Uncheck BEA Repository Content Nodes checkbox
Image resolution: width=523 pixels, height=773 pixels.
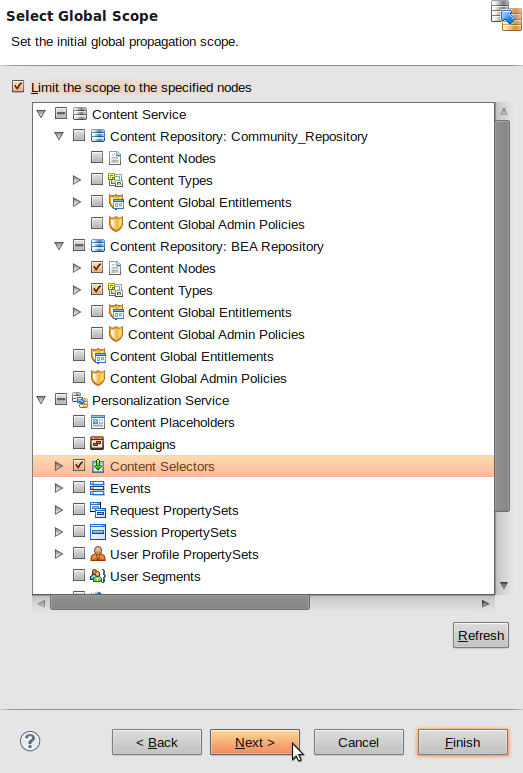(x=97, y=267)
